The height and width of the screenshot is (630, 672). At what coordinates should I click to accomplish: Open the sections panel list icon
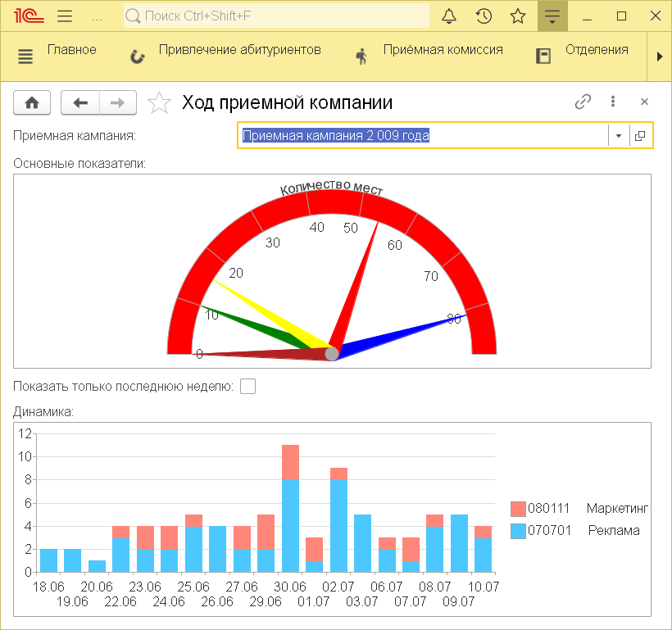click(x=26, y=56)
